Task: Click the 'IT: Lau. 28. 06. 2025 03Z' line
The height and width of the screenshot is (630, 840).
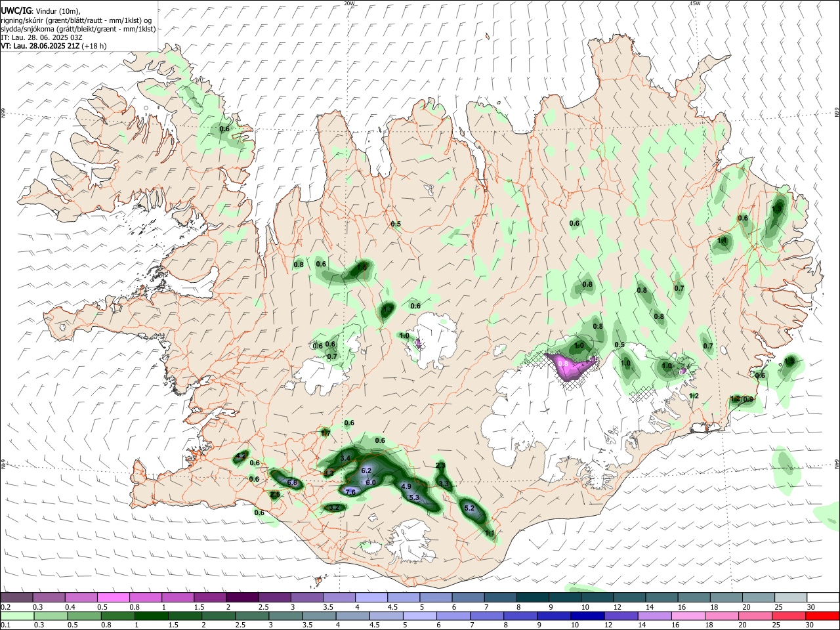Action: tap(43, 37)
